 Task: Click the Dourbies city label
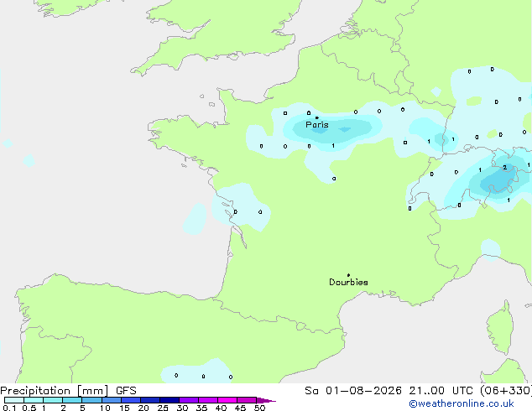tap(348, 282)
